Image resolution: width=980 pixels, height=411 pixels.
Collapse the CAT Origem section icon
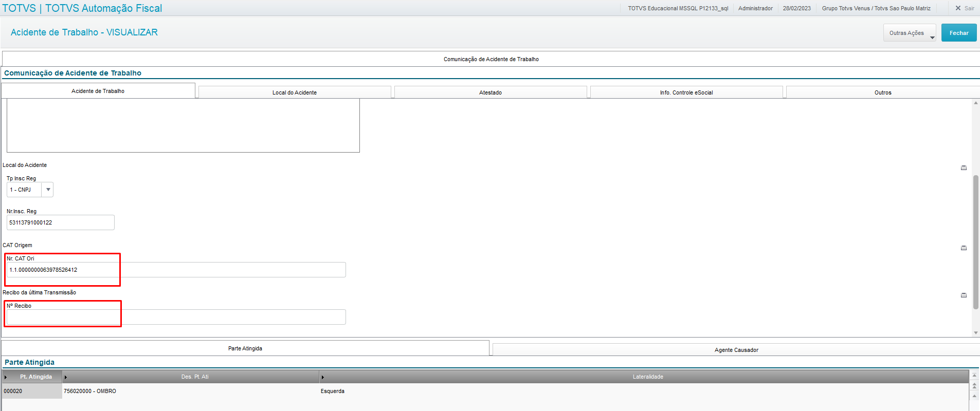pos(964,248)
